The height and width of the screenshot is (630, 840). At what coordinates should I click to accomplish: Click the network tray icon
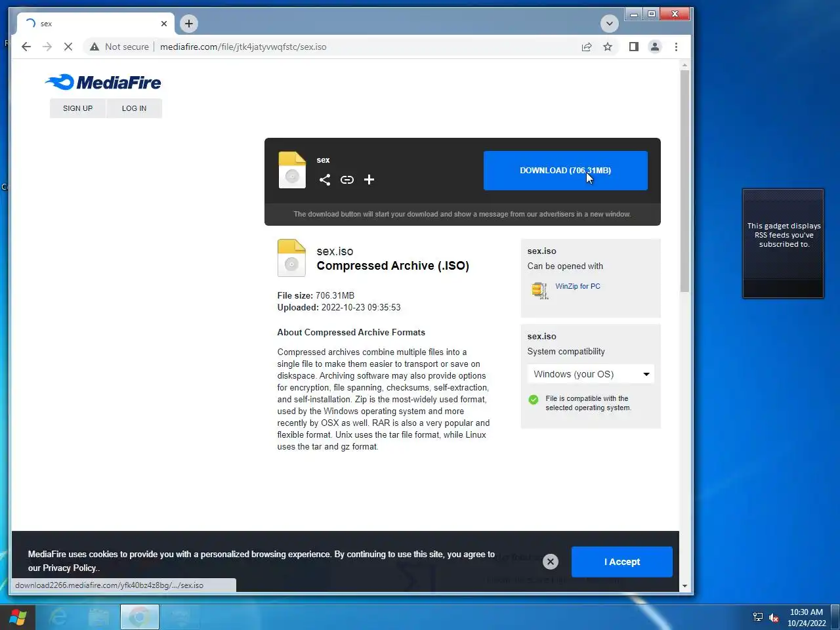(758, 618)
